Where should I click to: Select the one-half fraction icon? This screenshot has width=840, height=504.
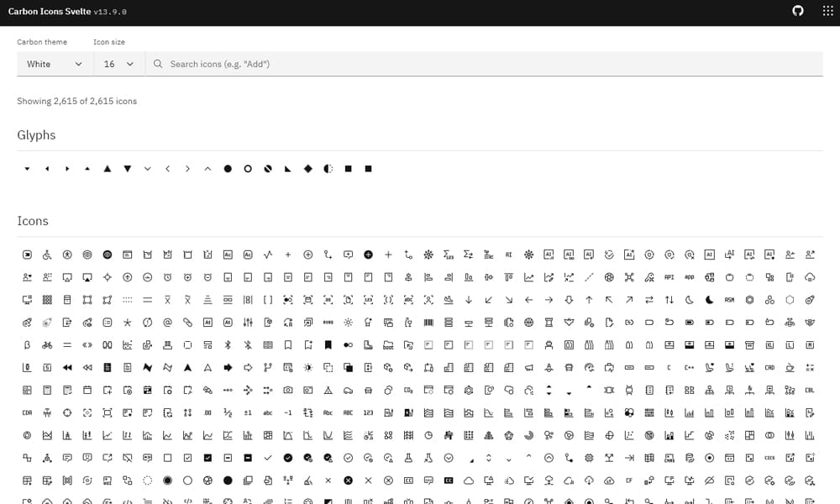tap(228, 412)
